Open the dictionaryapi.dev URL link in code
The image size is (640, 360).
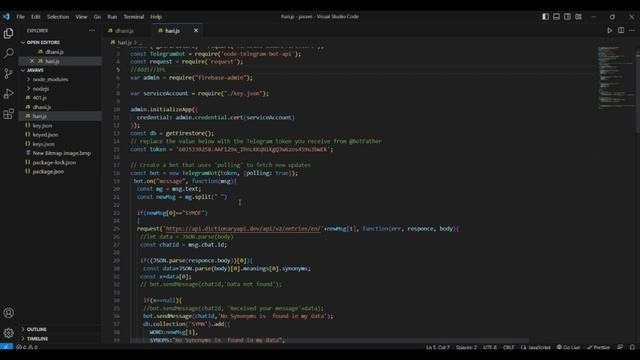click(243, 229)
